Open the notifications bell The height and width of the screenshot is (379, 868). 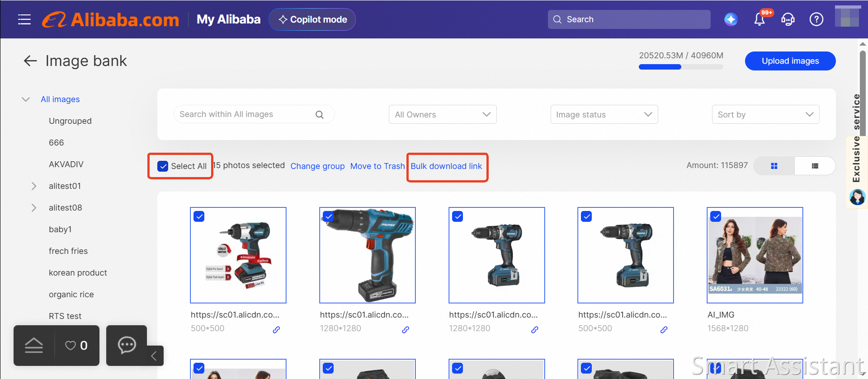click(759, 19)
